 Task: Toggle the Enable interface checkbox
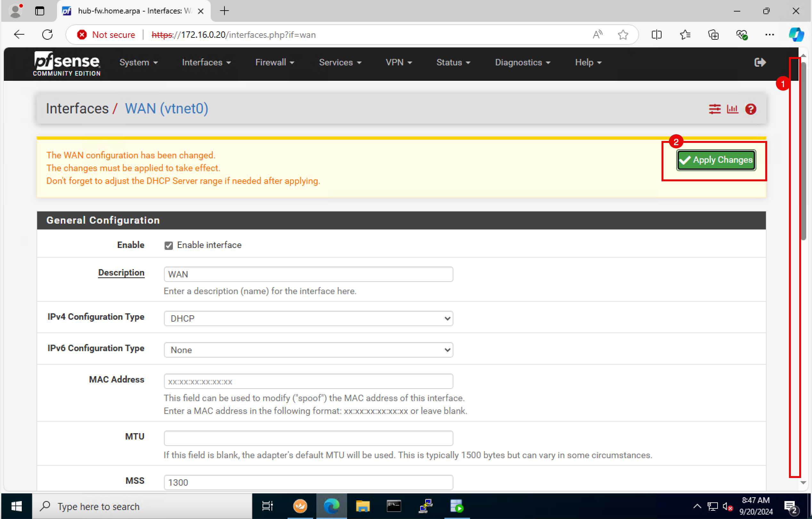(169, 245)
